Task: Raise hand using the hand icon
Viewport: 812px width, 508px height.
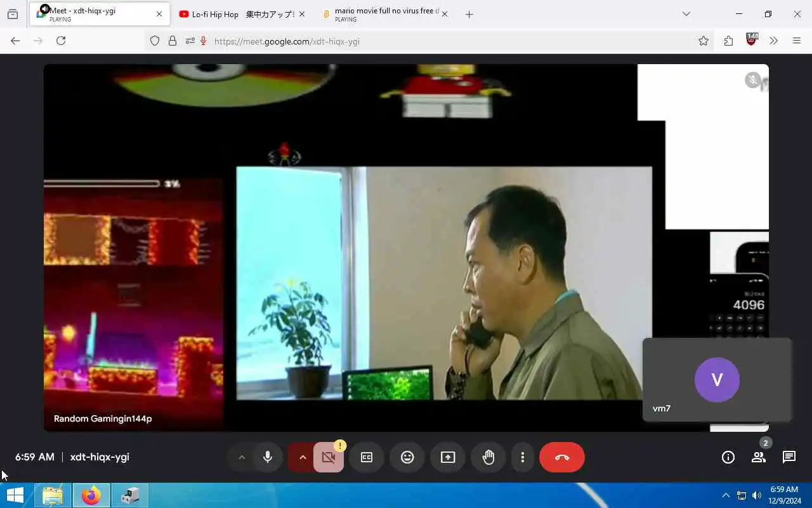Action: [x=488, y=457]
